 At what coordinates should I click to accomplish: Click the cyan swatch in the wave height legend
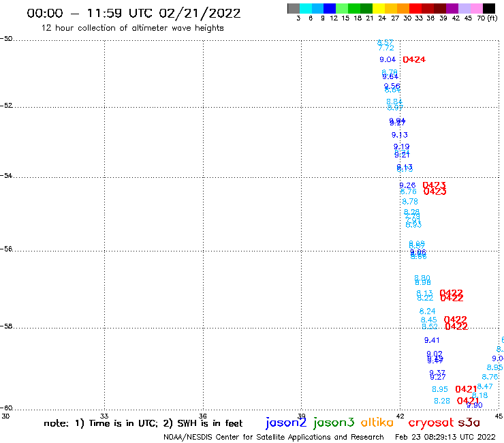point(306,8)
